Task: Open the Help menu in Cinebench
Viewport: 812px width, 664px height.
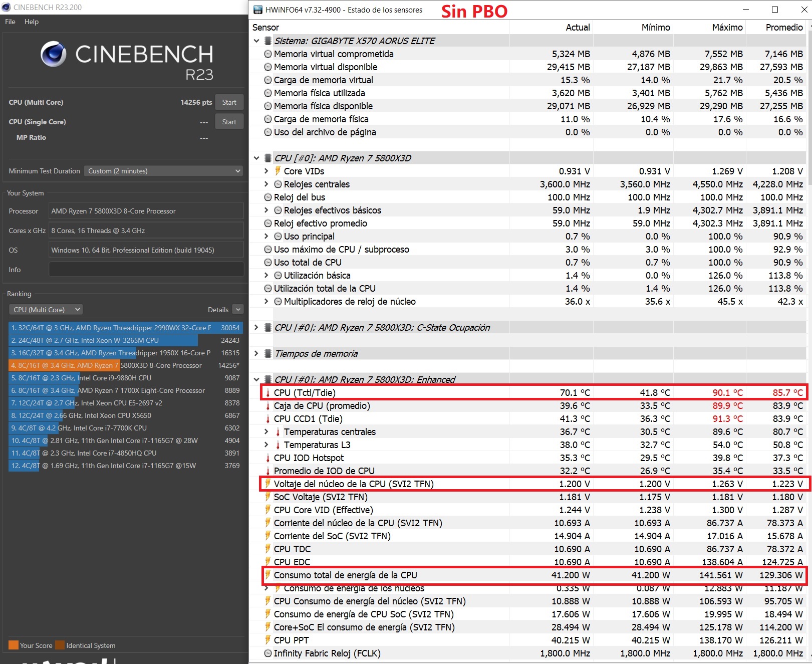Action: [32, 22]
